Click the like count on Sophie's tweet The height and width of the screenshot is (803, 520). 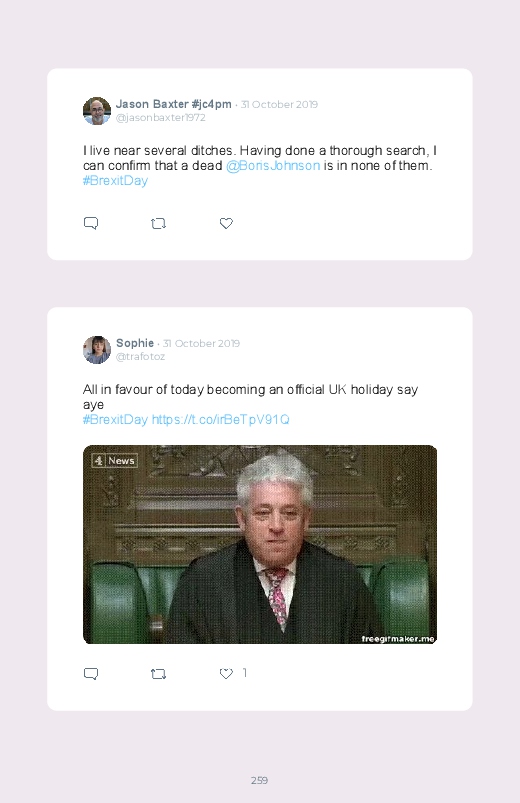tap(245, 672)
